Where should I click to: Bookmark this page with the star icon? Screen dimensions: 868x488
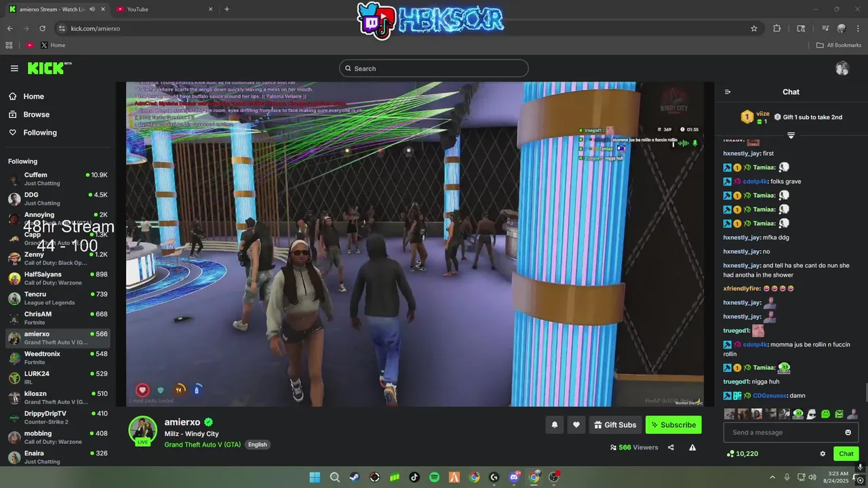pyautogui.click(x=753, y=28)
